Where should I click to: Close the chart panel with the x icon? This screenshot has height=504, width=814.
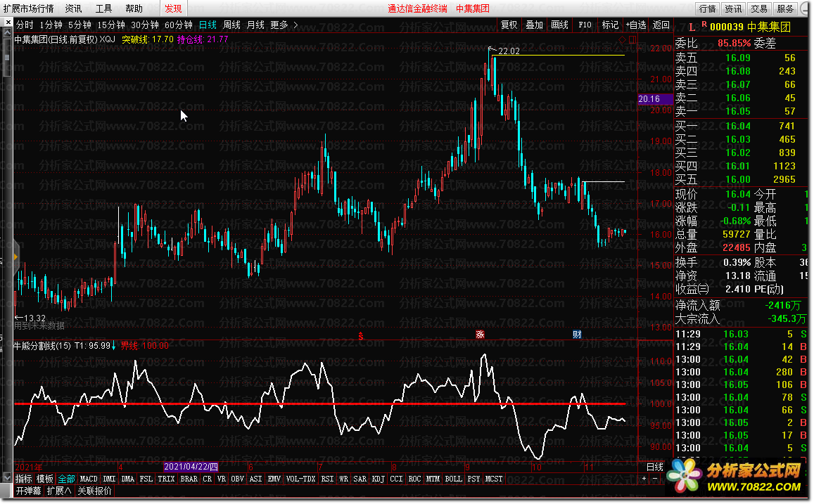tap(8, 22)
